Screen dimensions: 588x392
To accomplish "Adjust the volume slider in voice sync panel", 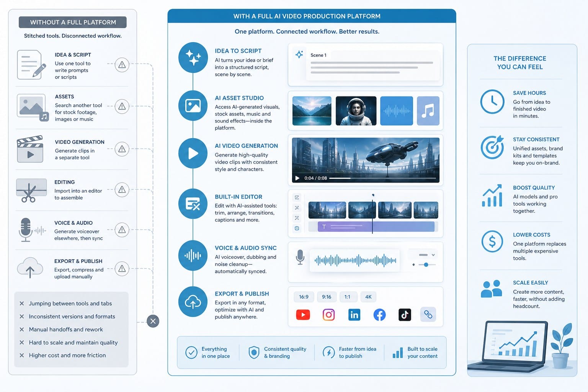I will 426,265.
